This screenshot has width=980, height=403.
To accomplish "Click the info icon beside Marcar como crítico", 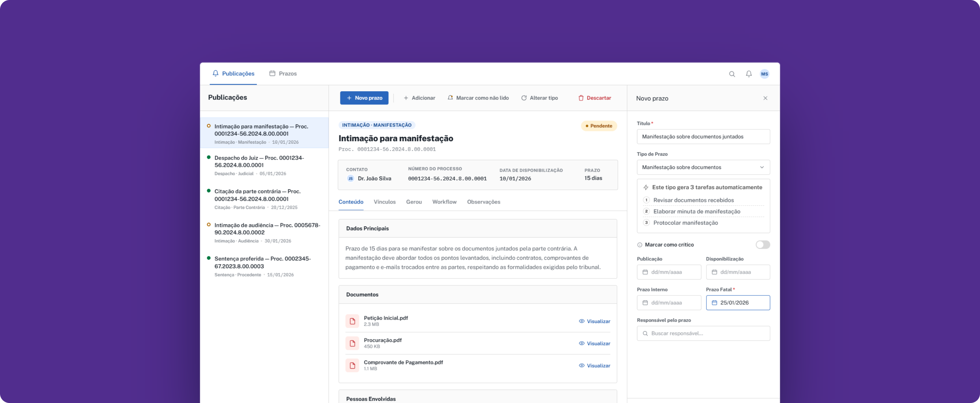I will (x=639, y=245).
